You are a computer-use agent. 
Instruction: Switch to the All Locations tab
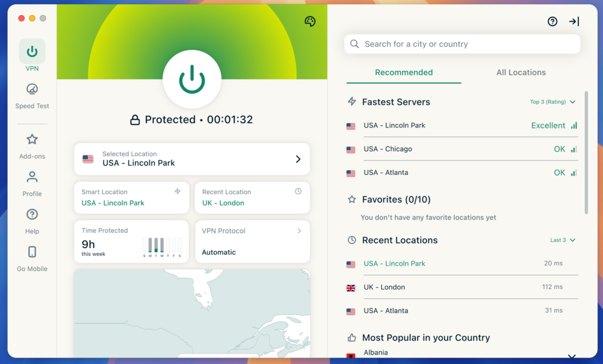(x=521, y=72)
